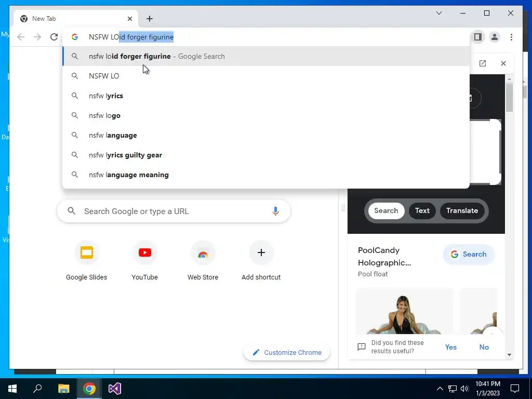Click the Google Search button for PoolCandy

[x=468, y=254]
